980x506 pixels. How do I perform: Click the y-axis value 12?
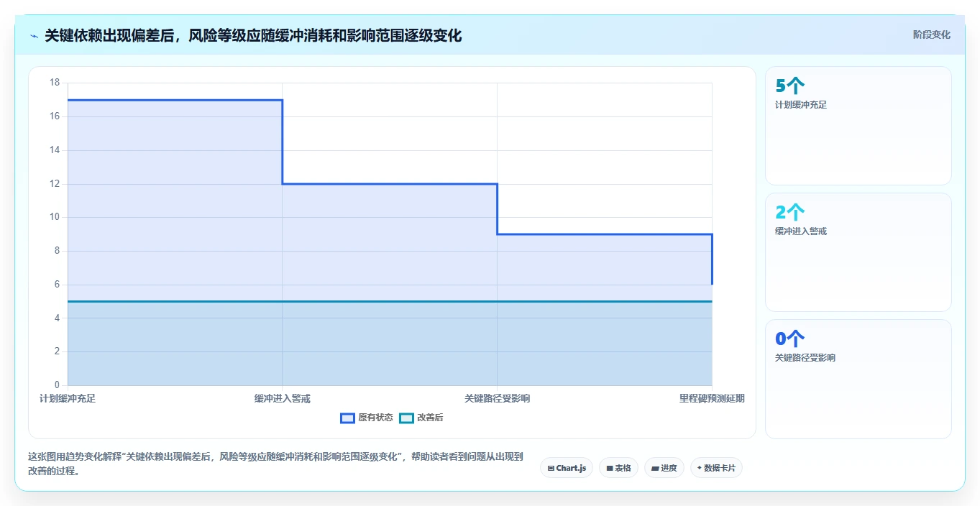tap(55, 183)
